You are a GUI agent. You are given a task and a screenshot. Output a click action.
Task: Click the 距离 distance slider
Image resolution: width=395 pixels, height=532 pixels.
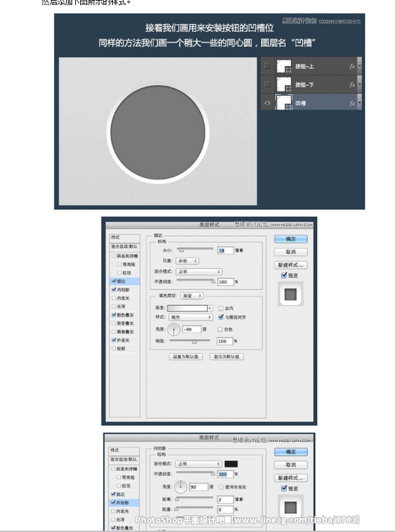[x=194, y=499]
